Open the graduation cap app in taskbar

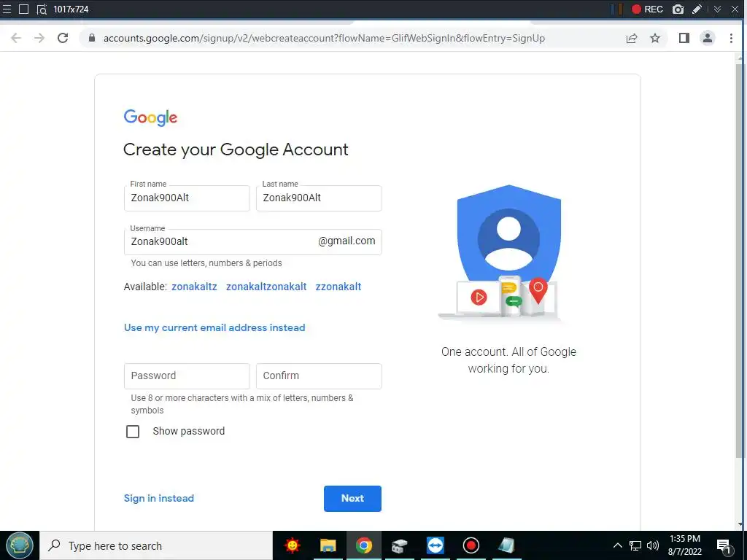pos(399,545)
